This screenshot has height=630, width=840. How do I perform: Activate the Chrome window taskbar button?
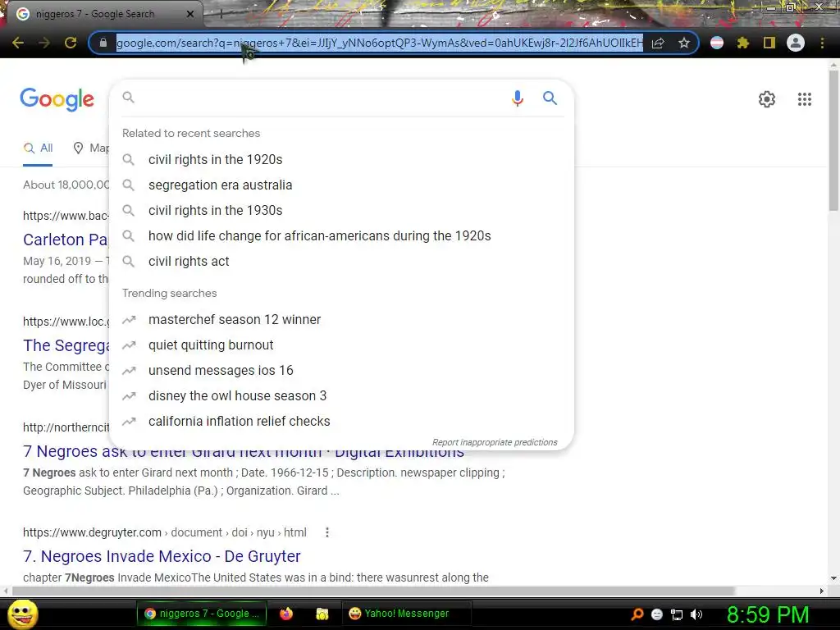[x=203, y=614]
